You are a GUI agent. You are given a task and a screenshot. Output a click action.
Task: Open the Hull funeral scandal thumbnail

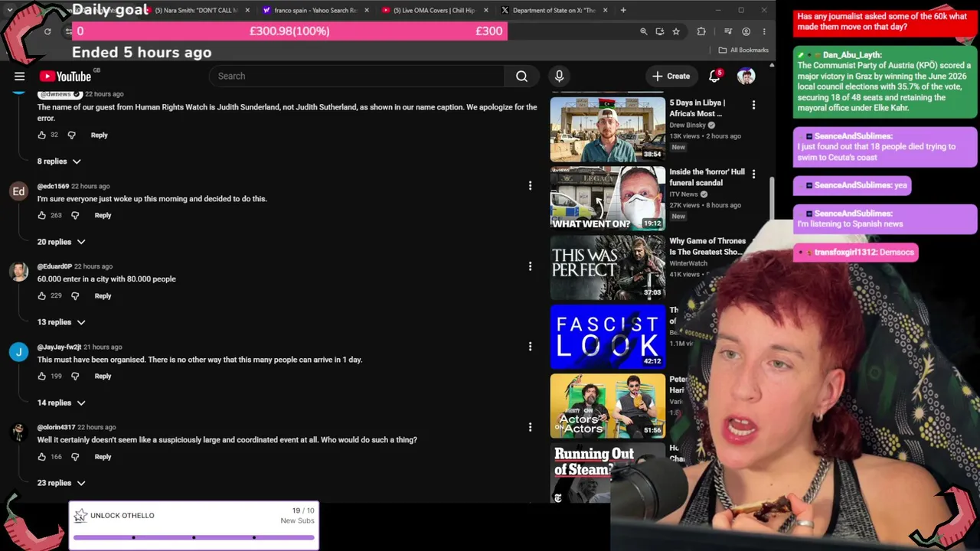click(608, 197)
